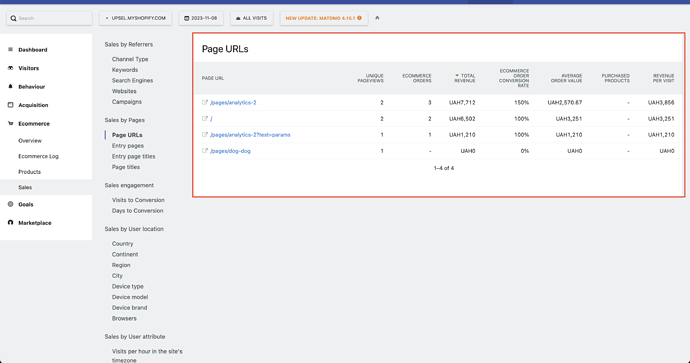Click the Acquisition icon
The width and height of the screenshot is (690, 363).
tap(11, 105)
